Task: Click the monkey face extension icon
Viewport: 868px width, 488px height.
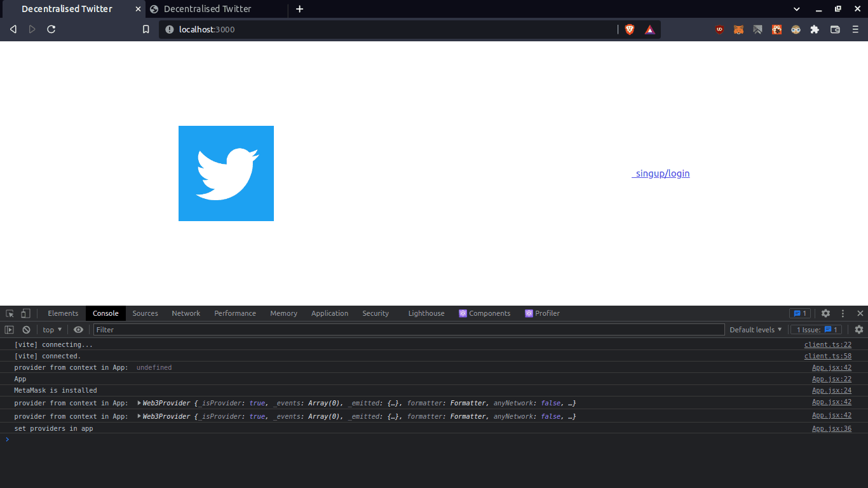Action: pos(796,29)
